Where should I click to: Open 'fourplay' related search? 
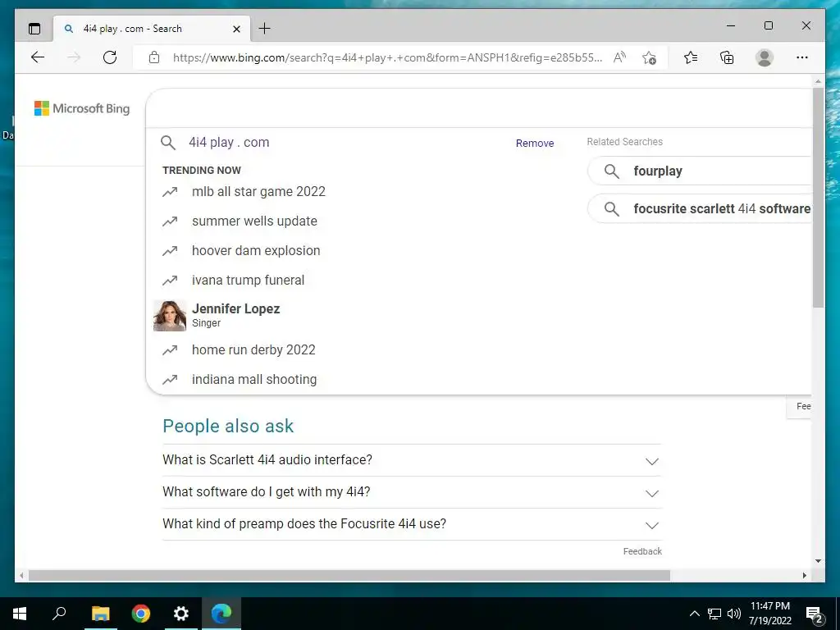point(699,171)
